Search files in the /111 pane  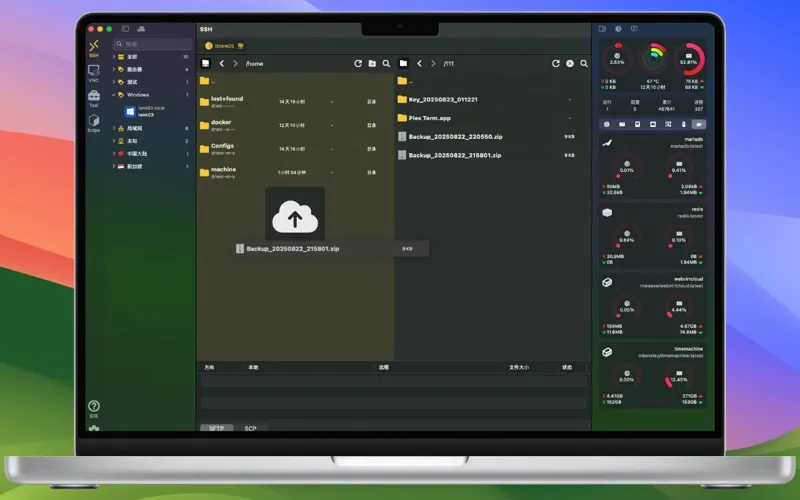pyautogui.click(x=584, y=63)
